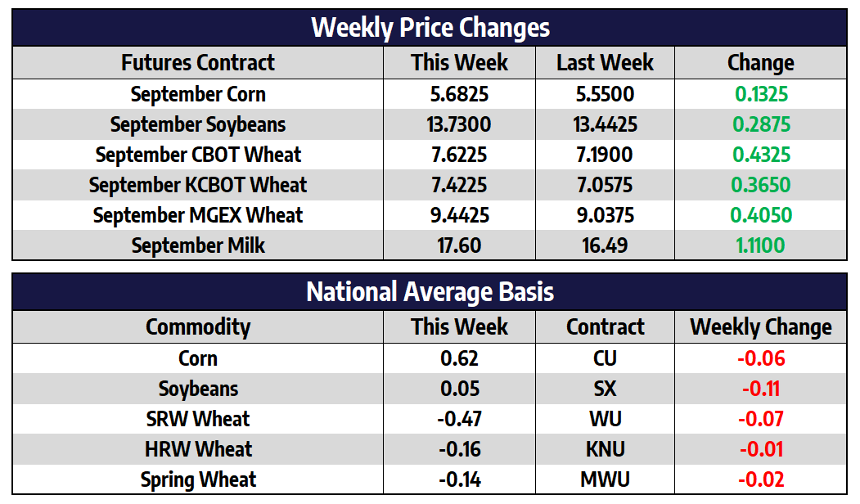Select Soybeans weekly change value -0.11
Image resolution: width=860 pixels, height=504 pixels.
coord(761,389)
